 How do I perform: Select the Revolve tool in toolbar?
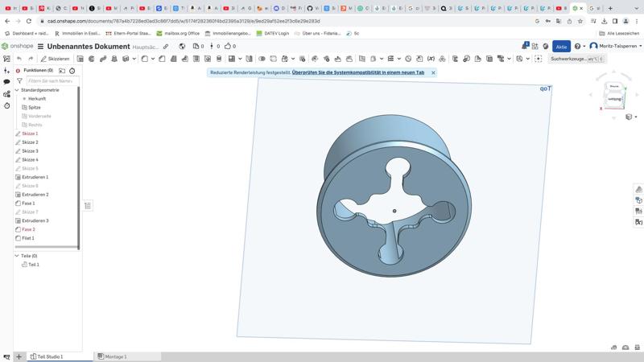[91, 59]
